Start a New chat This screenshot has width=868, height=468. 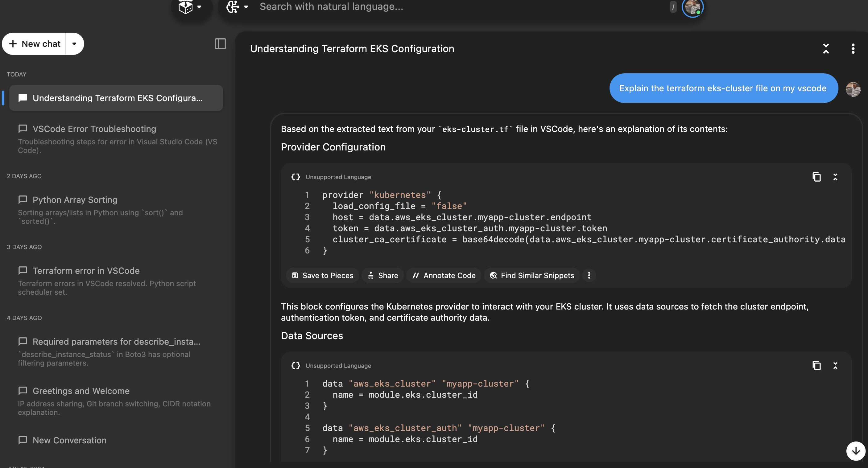[x=35, y=44]
